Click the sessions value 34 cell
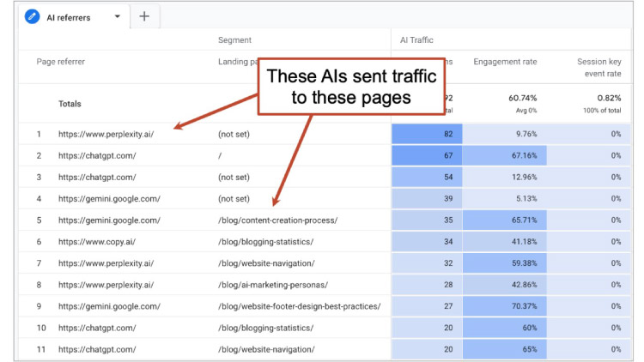Image resolution: width=644 pixels, height=362 pixels. (427, 242)
